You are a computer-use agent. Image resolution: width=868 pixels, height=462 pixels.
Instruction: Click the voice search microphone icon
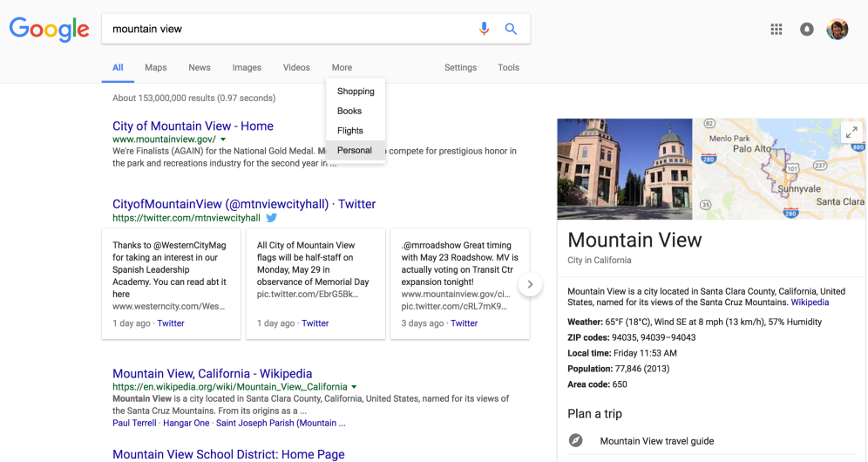coord(484,29)
